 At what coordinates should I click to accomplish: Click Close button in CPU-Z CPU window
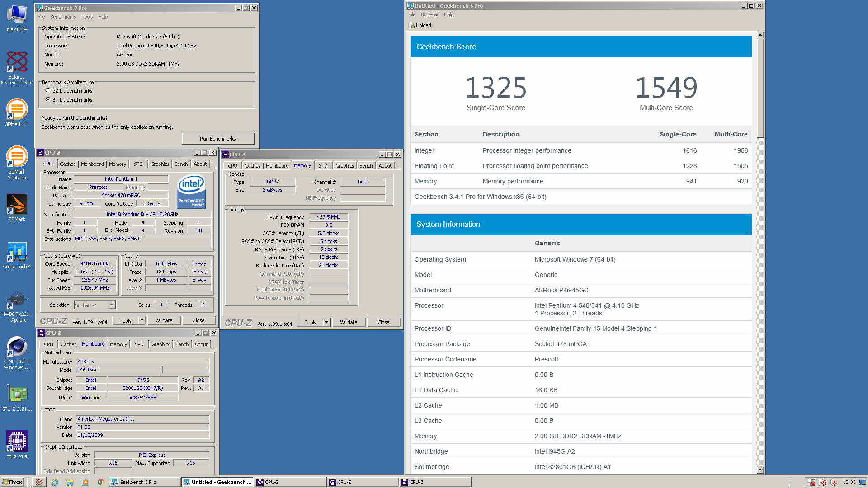[198, 320]
